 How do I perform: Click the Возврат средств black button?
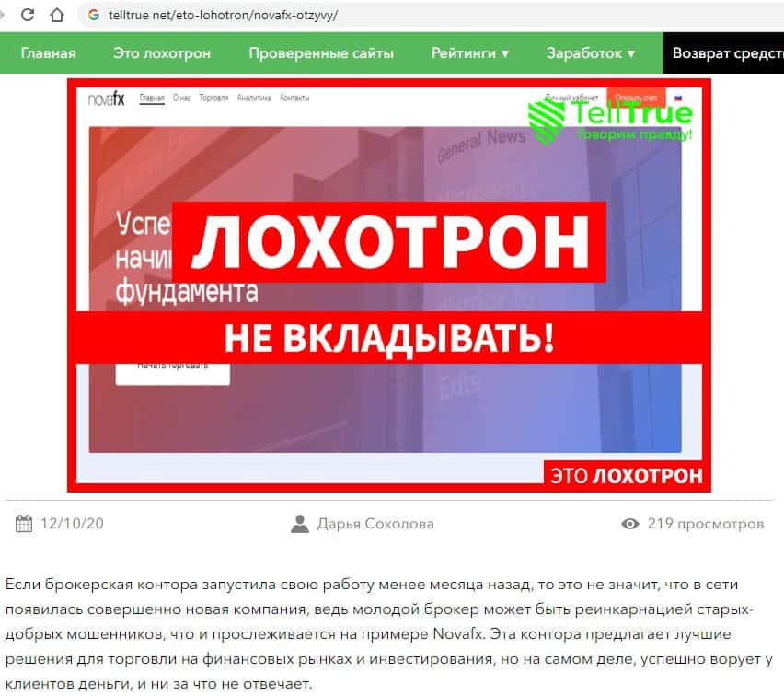click(723, 53)
